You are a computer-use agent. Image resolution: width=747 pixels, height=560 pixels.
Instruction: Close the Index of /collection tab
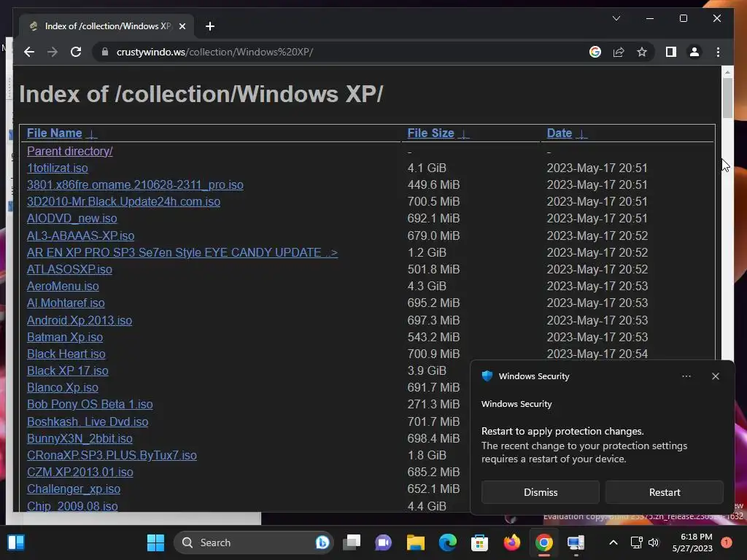tap(182, 26)
